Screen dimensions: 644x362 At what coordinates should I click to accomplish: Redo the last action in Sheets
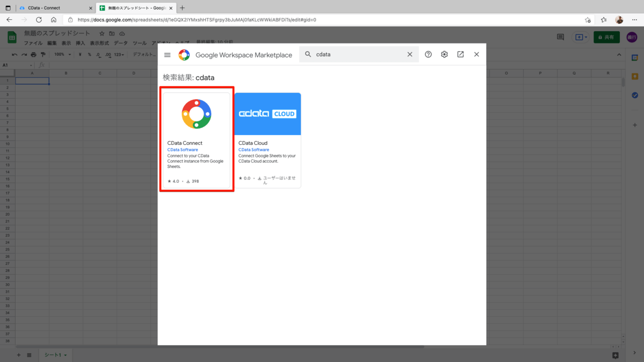click(24, 54)
